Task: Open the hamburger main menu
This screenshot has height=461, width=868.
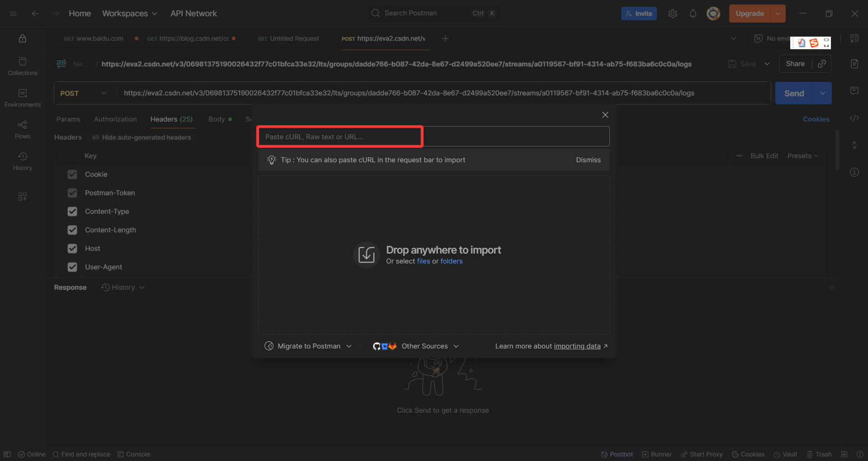Action: (13, 14)
